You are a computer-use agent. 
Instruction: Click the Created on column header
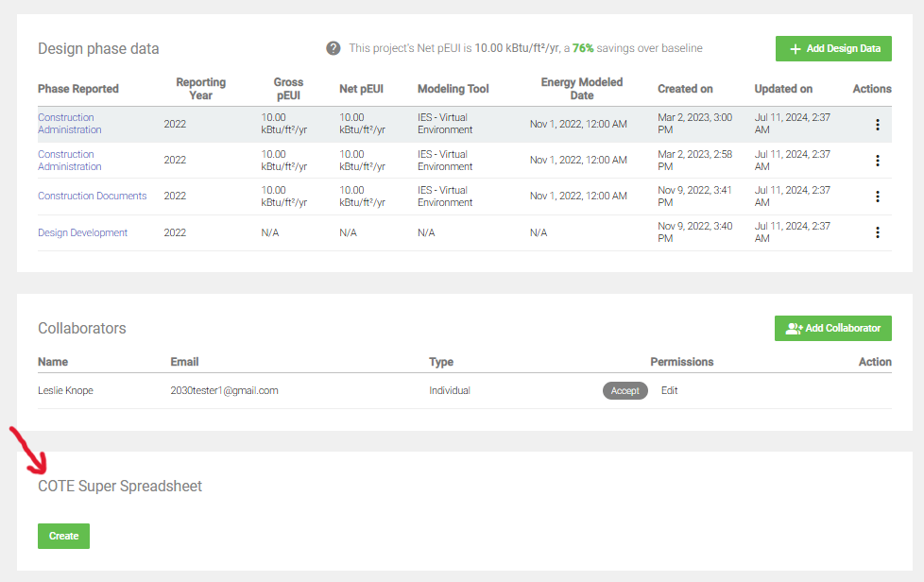tap(685, 89)
